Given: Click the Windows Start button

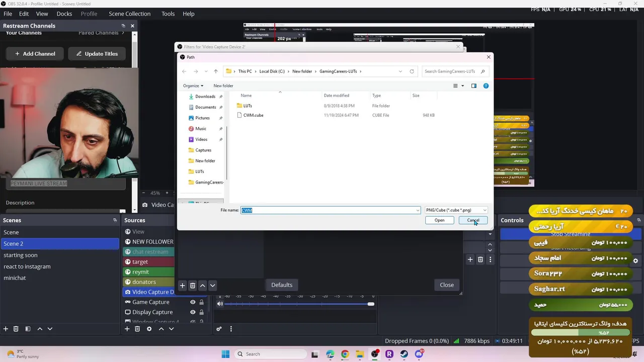Looking at the screenshot, I should pyautogui.click(x=225, y=354).
